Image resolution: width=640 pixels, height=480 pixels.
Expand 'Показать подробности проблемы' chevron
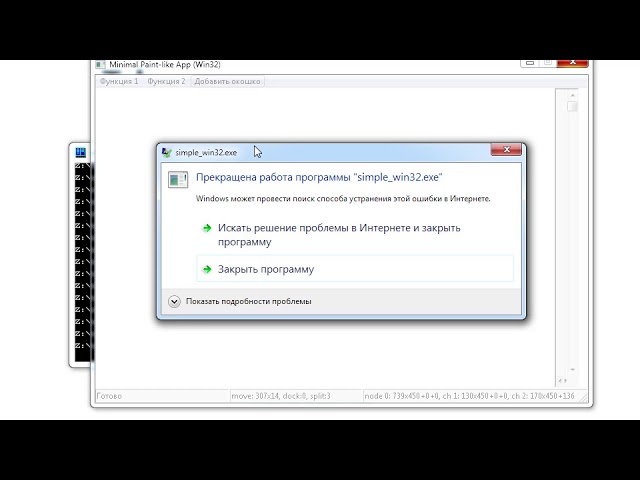174,301
